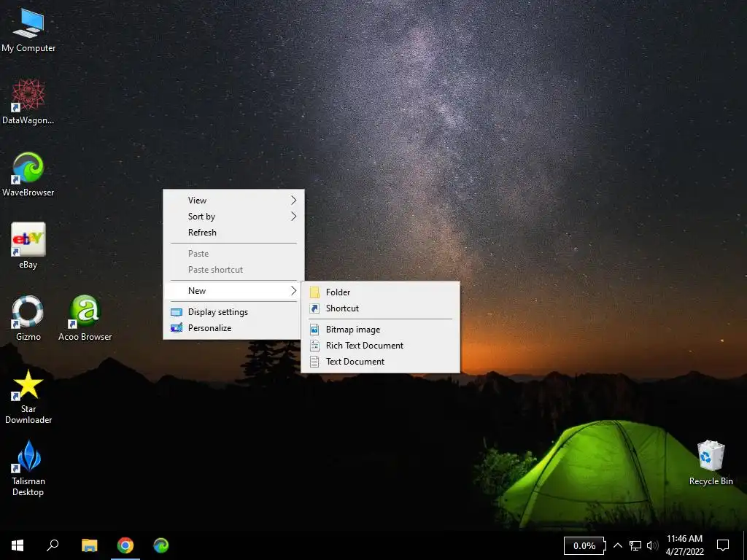747x560 pixels.
Task: Click the Show desktop strip at the taskbar's far end
Action: [x=745, y=545]
